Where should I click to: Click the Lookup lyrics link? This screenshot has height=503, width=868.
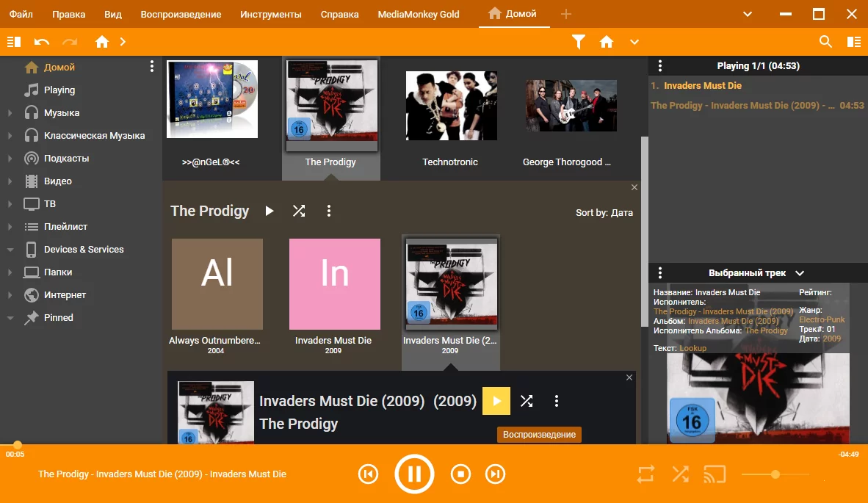(692, 348)
